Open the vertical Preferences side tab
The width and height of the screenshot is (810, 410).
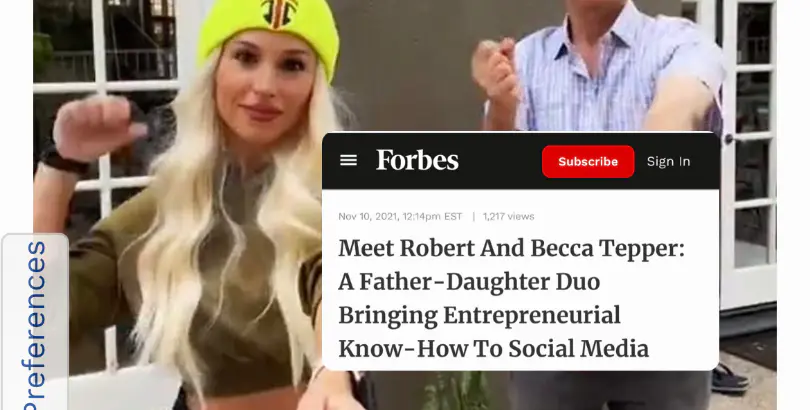[35, 323]
